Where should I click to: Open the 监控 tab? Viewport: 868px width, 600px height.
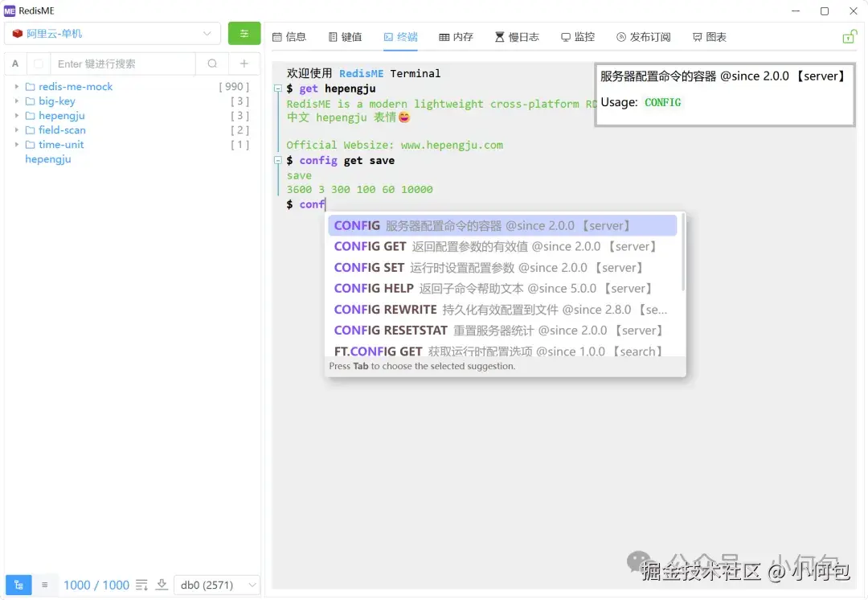578,37
